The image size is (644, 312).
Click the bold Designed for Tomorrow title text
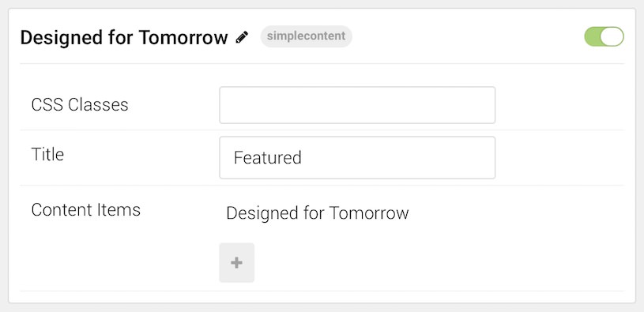(x=124, y=37)
